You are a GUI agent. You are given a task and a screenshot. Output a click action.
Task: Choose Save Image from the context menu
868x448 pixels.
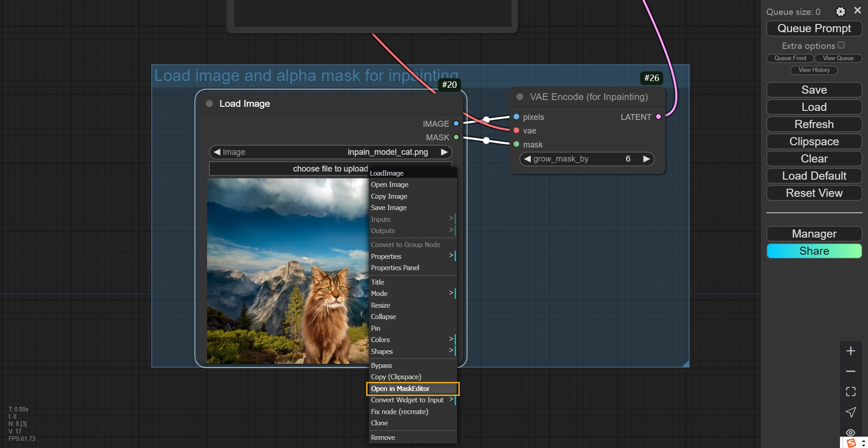(x=413, y=208)
